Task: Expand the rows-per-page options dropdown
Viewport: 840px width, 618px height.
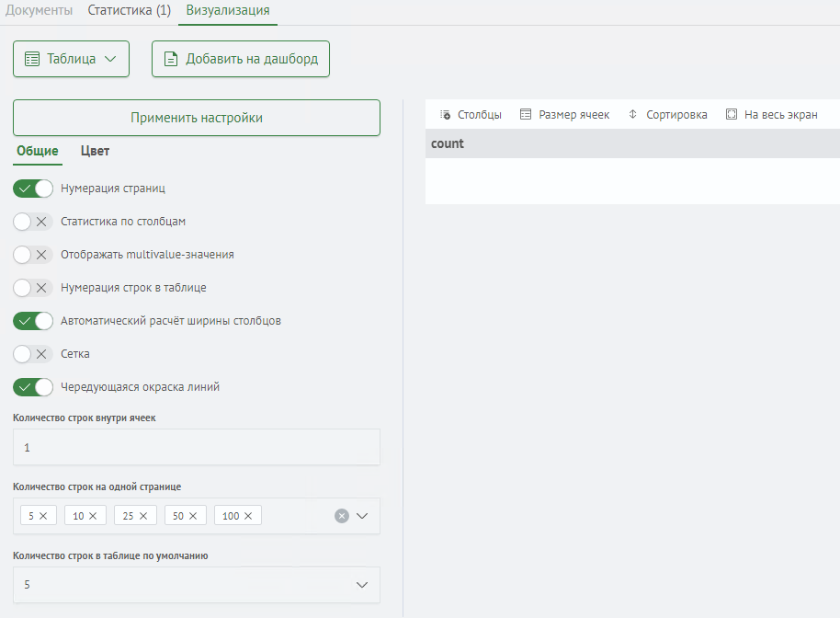Action: coord(362,516)
